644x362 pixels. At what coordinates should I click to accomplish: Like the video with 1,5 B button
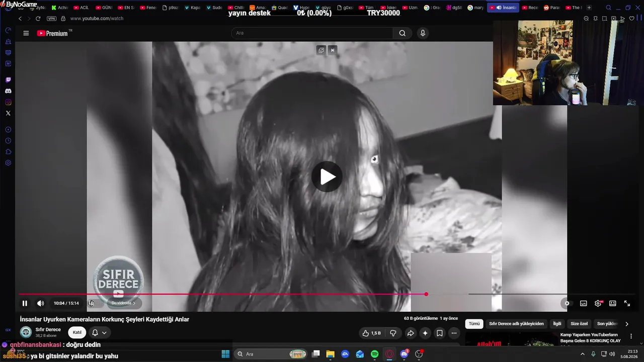tap(372, 333)
